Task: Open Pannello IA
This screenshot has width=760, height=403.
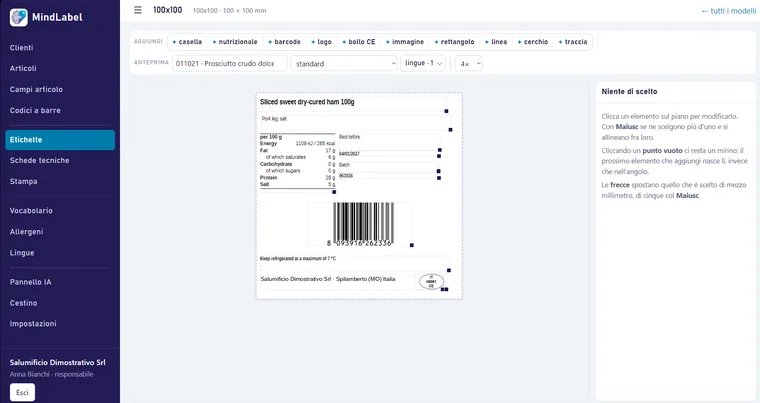Action: coord(30,282)
